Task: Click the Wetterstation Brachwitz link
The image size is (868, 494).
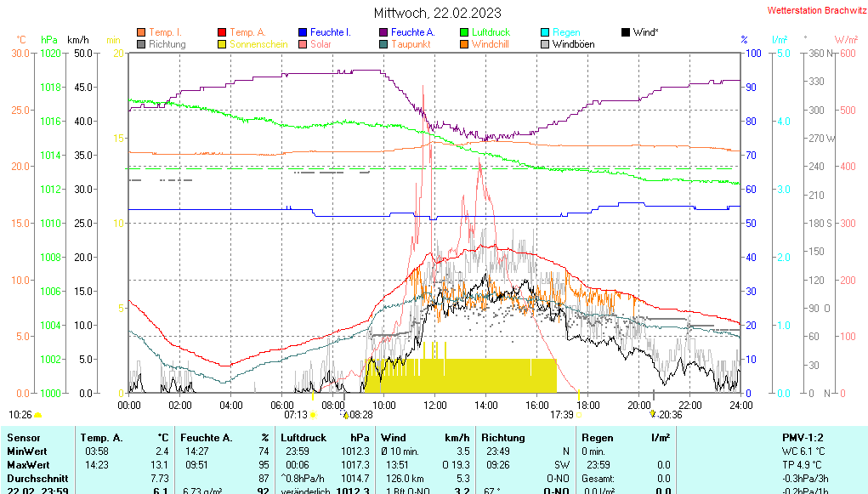Action: pyautogui.click(x=815, y=10)
